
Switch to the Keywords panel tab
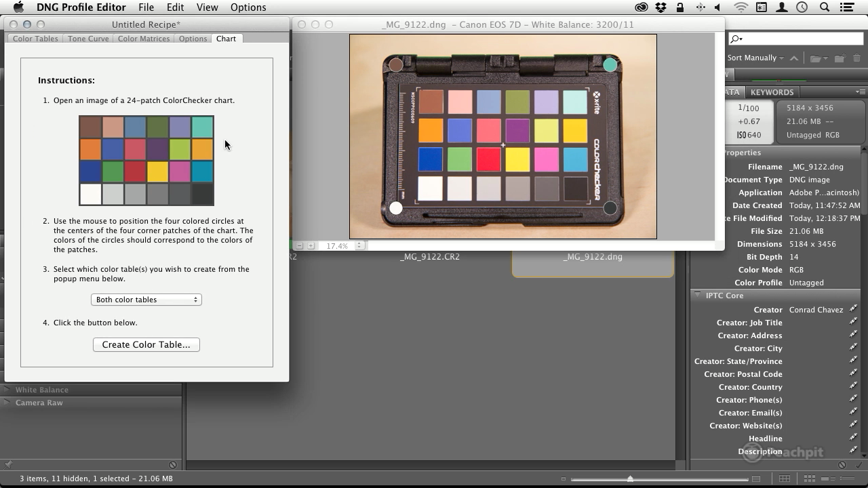coord(772,92)
